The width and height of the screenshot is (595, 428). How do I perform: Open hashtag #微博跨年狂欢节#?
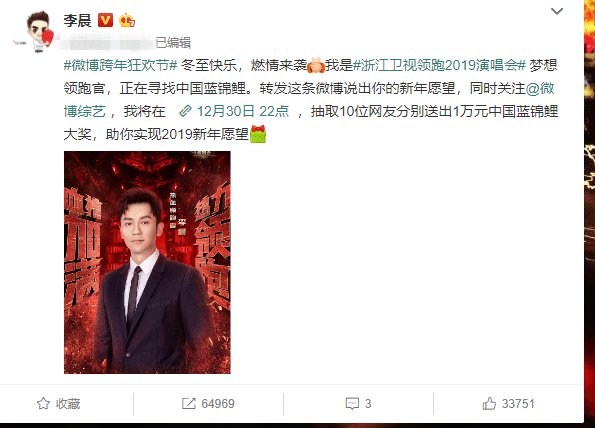coord(120,65)
